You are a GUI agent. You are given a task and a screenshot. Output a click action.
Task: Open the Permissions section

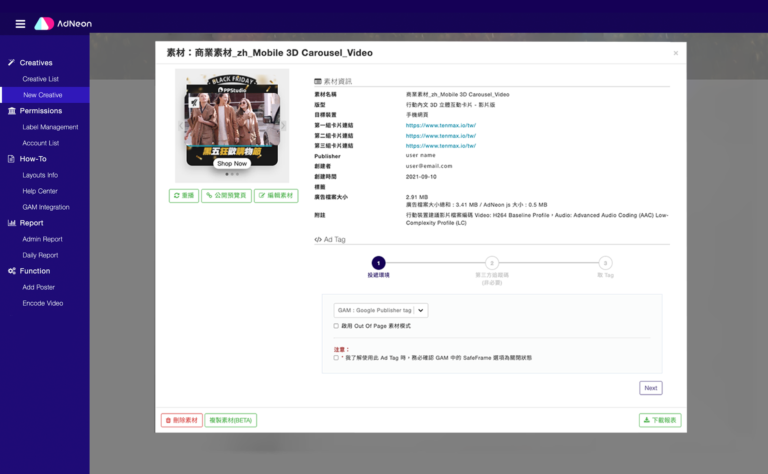pos(41,111)
